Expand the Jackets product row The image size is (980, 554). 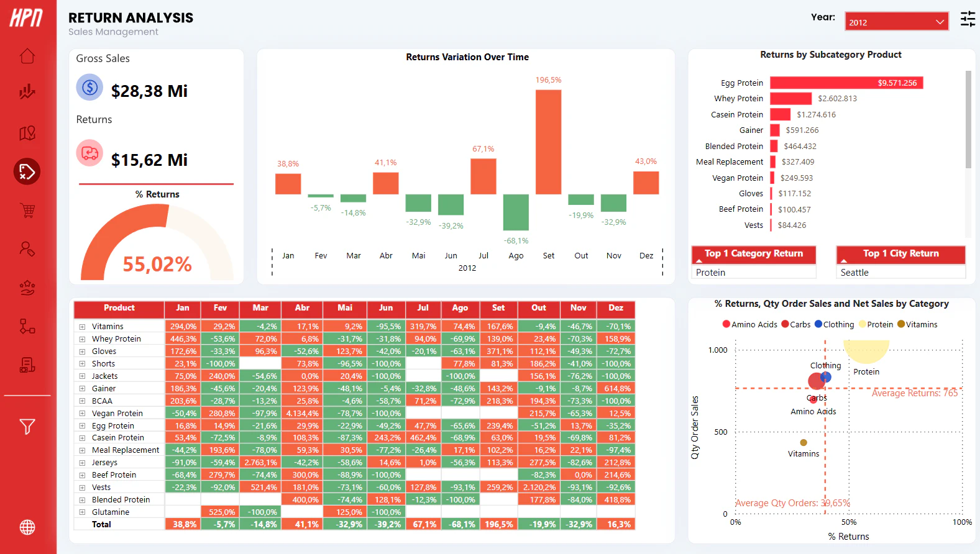pyautogui.click(x=81, y=376)
